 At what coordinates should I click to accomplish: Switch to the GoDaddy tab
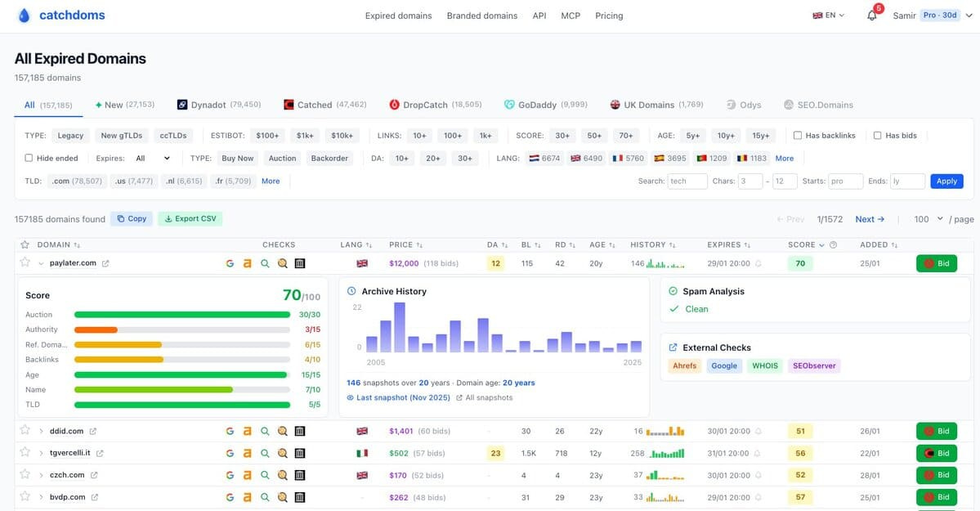(546, 105)
